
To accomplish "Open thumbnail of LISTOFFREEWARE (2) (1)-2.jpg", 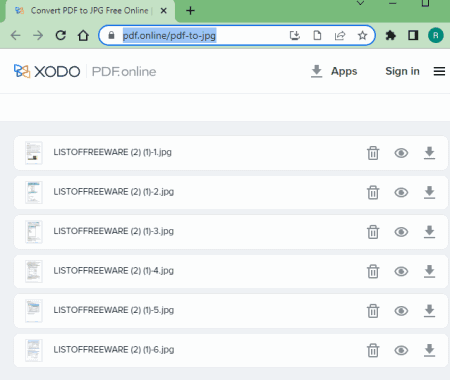I will click(x=34, y=192).
